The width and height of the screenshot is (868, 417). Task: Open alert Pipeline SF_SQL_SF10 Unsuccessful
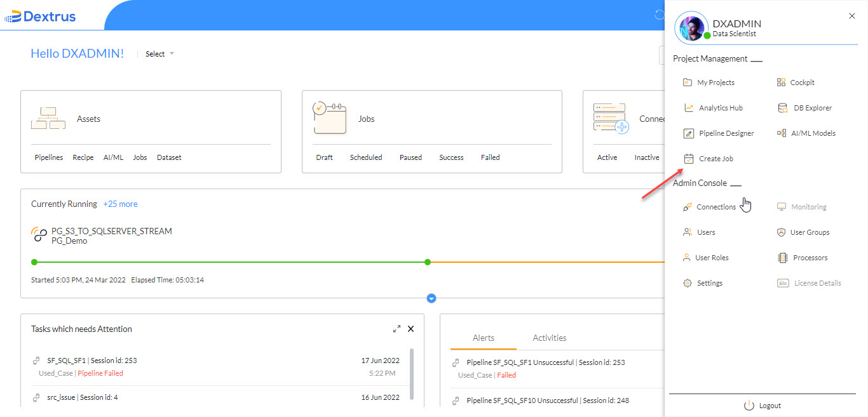coord(548,400)
